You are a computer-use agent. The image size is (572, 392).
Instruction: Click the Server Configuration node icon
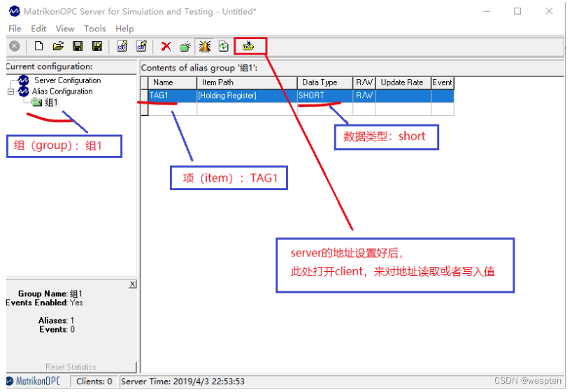pos(23,80)
